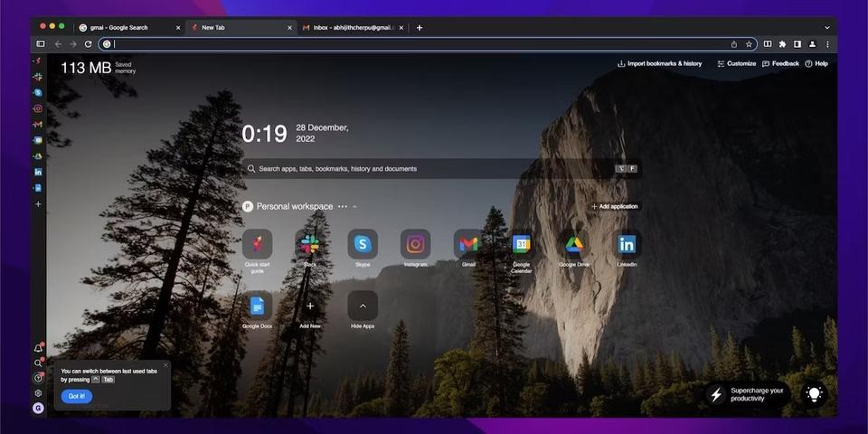Toggle the sidebar panel button left of Back
Screen dimensions: 868x434
click(41, 44)
